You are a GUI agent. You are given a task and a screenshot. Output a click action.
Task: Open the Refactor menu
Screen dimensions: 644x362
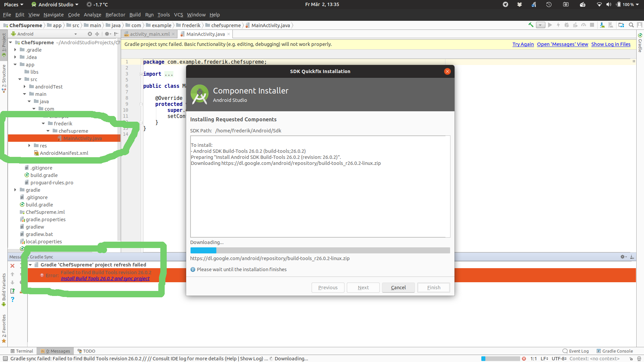(115, 15)
